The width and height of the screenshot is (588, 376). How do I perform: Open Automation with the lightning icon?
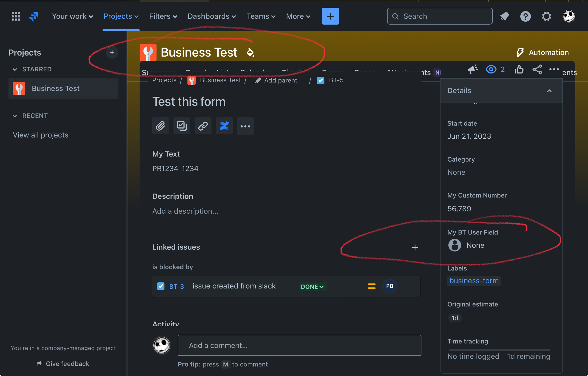click(520, 52)
